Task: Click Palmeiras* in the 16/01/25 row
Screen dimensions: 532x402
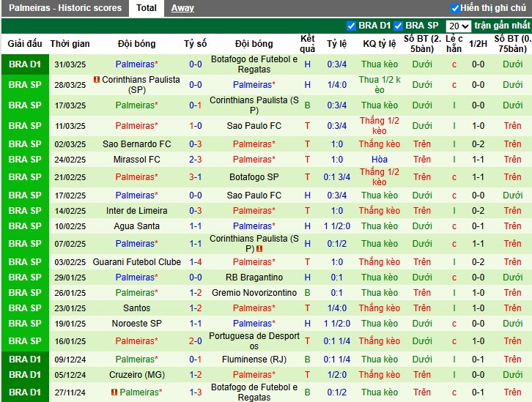Action: click(137, 341)
